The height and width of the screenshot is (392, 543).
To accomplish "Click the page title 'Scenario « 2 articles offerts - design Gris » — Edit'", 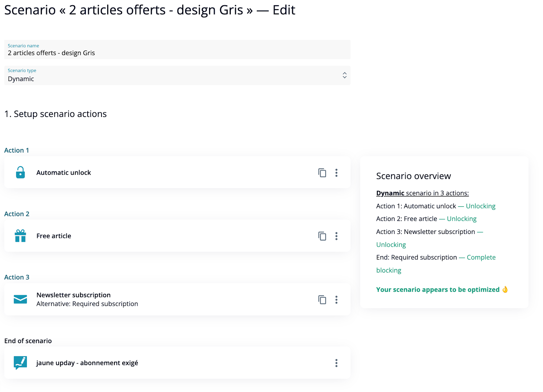I will [150, 10].
